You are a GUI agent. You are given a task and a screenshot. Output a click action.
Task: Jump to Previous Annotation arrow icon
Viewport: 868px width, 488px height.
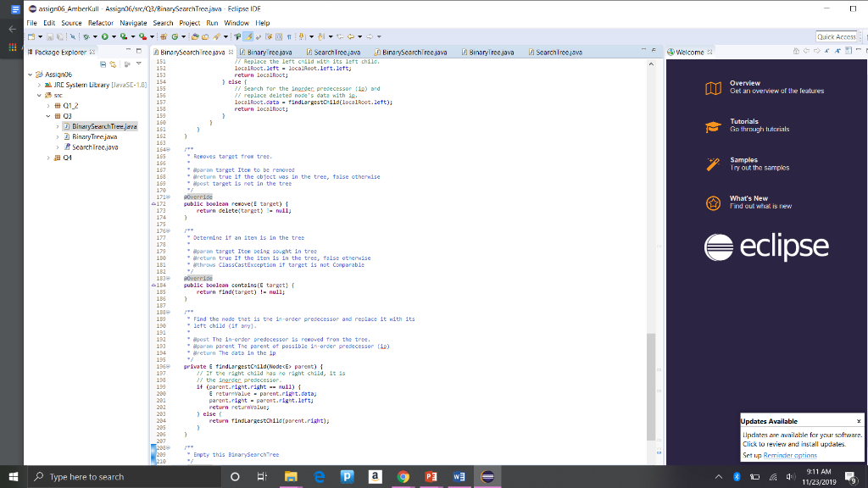tap(321, 36)
